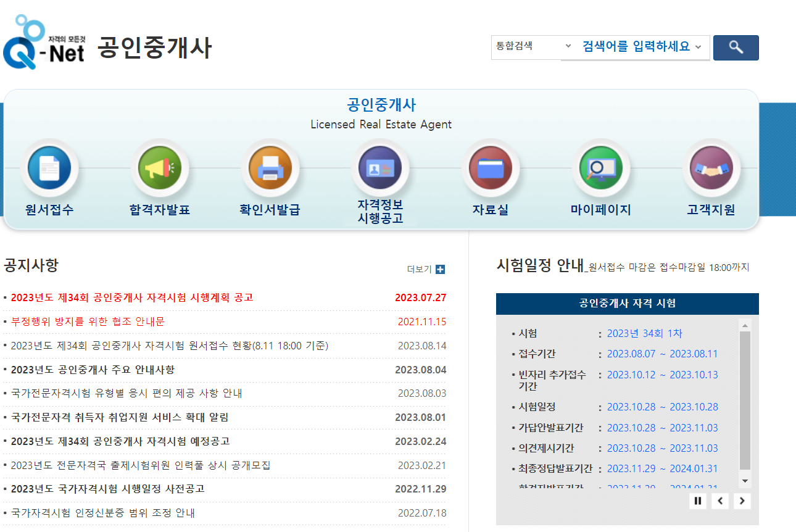The image size is (796, 532).
Task: Open the 합격자발표 megaphone icon
Action: tap(160, 168)
